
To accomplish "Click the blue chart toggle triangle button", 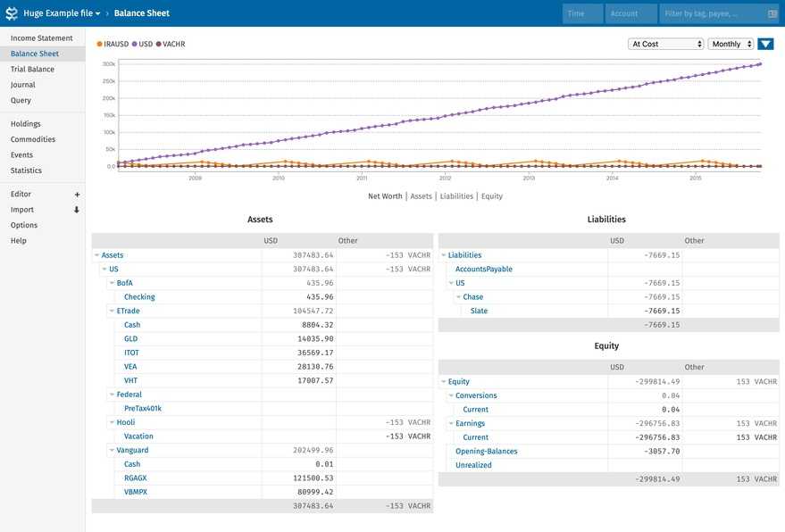I will [765, 44].
